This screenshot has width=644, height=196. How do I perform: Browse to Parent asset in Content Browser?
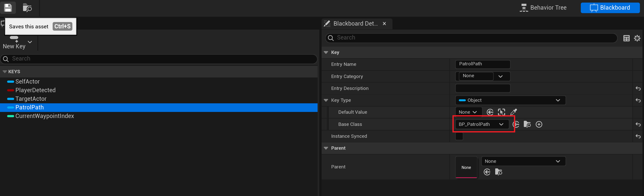click(x=498, y=172)
